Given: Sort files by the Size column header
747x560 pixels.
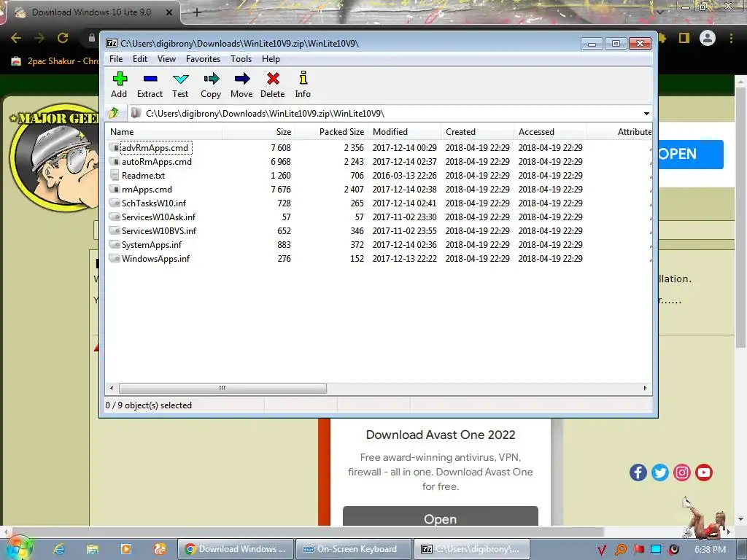Looking at the screenshot, I should pos(258,132).
